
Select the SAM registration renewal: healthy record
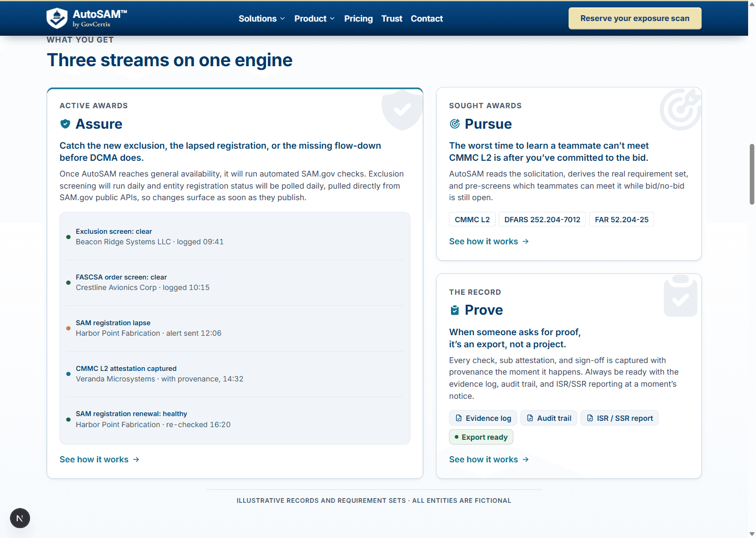click(x=235, y=419)
